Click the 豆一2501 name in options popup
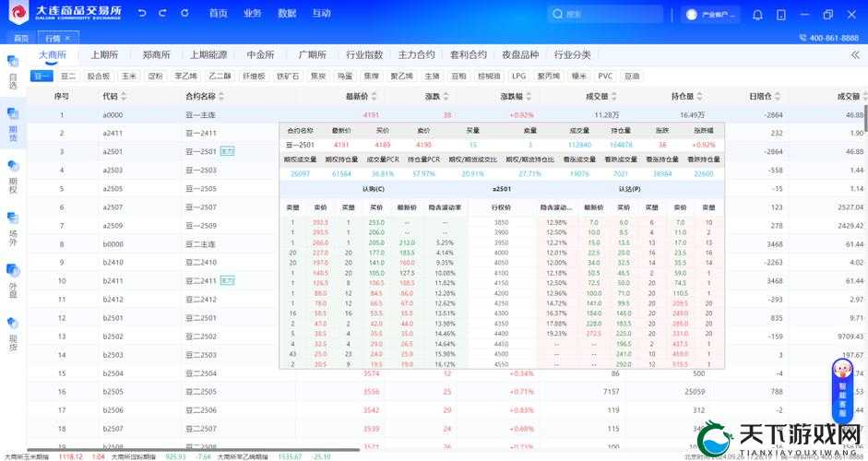This screenshot has height=461, width=868. coord(300,145)
